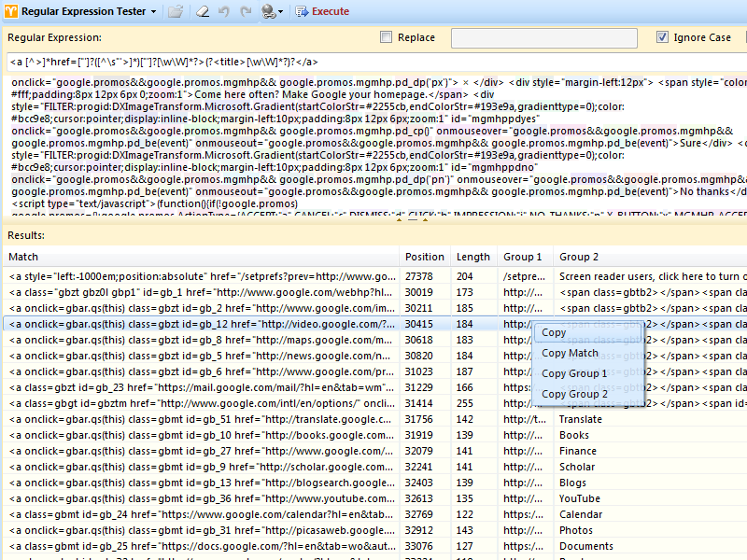Viewport: 747px width, 560px height.
Task: Click the replacement text input box
Action: pyautogui.click(x=545, y=37)
